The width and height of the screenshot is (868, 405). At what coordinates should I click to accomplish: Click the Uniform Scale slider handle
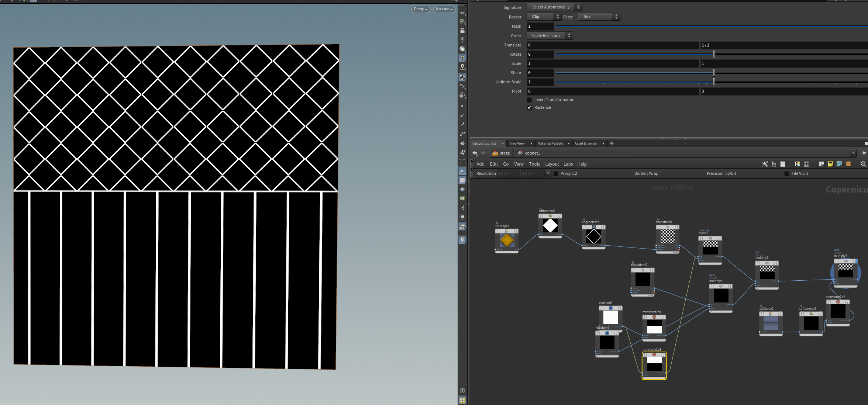click(714, 82)
